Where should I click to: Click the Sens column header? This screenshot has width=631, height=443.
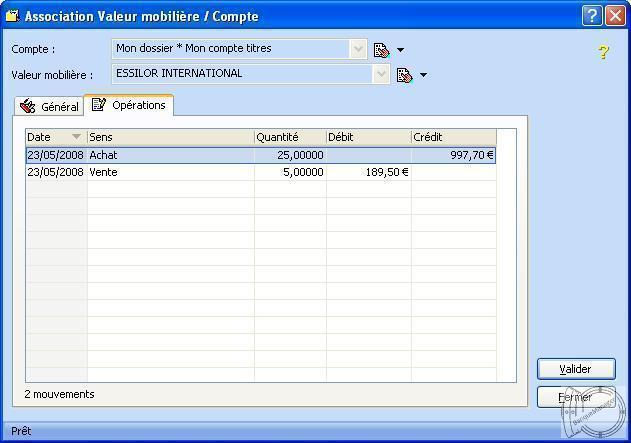[170, 137]
